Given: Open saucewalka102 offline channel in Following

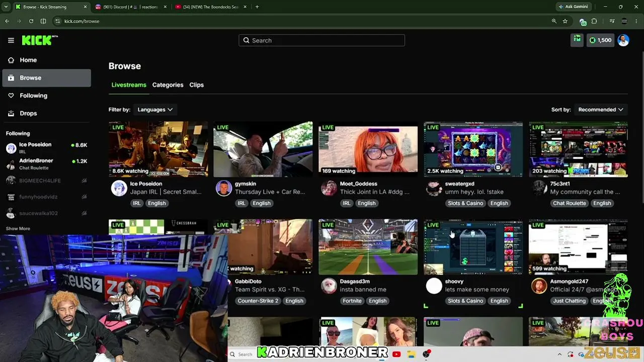Looking at the screenshot, I should [46, 213].
